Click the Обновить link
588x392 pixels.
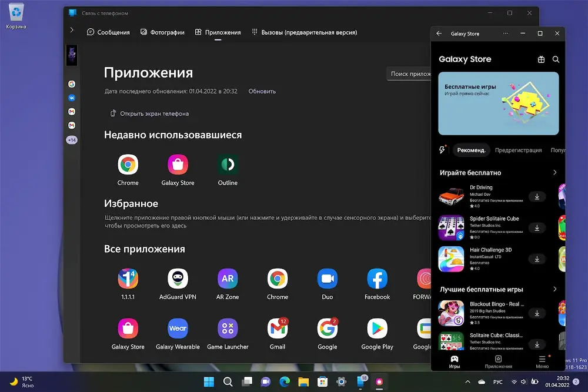[x=262, y=91]
